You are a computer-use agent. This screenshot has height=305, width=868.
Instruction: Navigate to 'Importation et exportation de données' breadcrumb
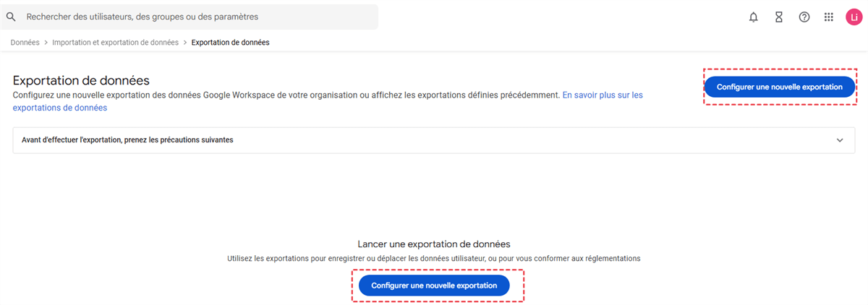pos(115,43)
